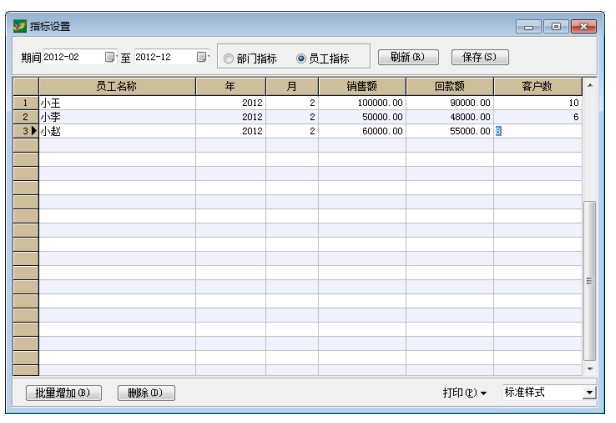Click the year cell in 小王's row

[x=230, y=103]
